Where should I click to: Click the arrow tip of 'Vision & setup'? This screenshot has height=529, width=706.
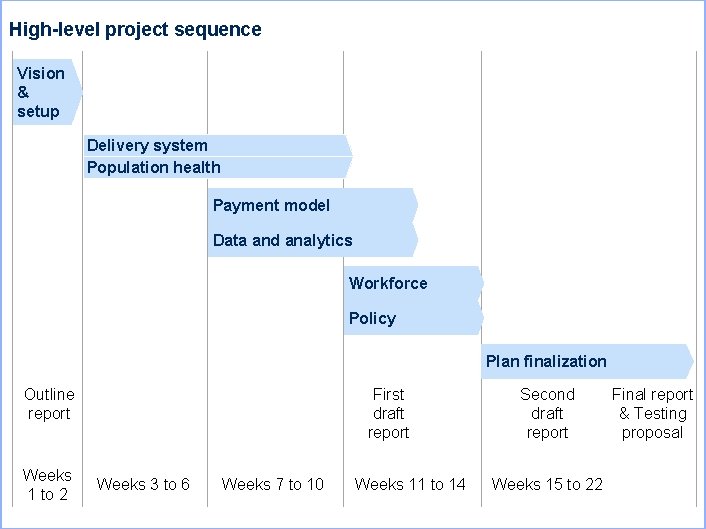[x=79, y=92]
